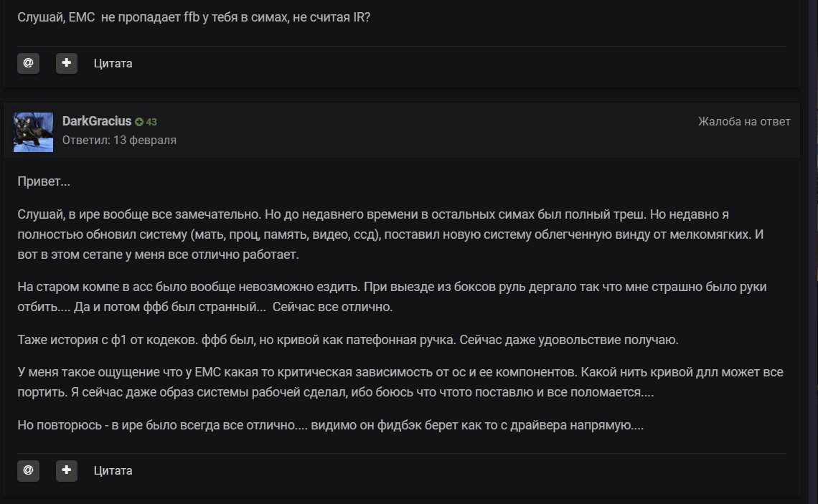Open DarkGracius's cat avatar picture
This screenshot has height=504, width=818.
(x=33, y=132)
